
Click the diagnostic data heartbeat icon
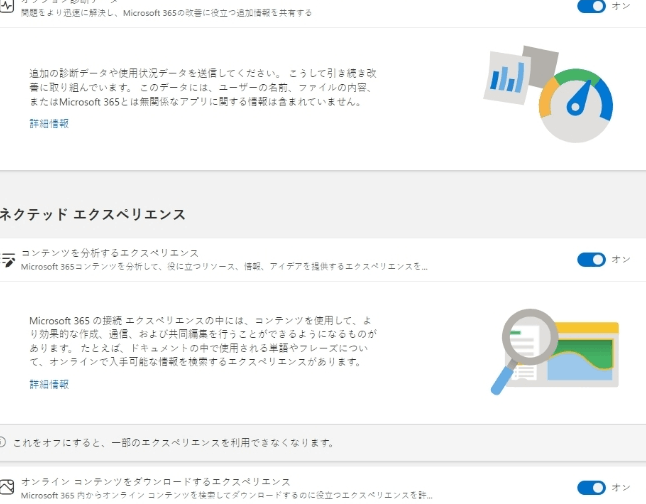pyautogui.click(x=6, y=7)
